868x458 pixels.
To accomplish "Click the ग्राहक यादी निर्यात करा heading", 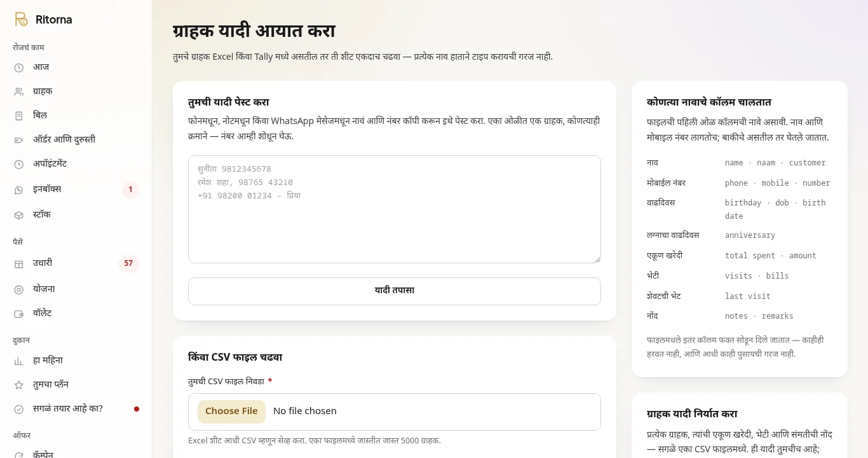I will click(x=692, y=414).
